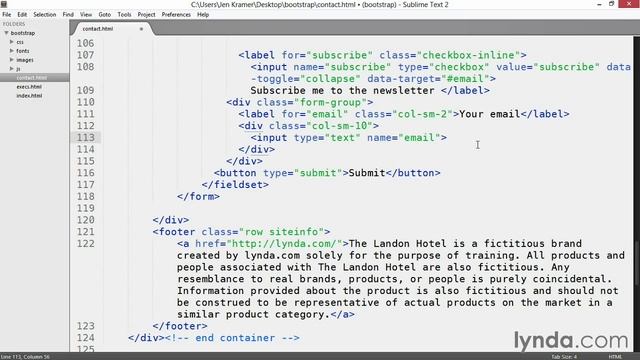
Task: Click the FOLDERS sidebar heading
Action: [14, 24]
